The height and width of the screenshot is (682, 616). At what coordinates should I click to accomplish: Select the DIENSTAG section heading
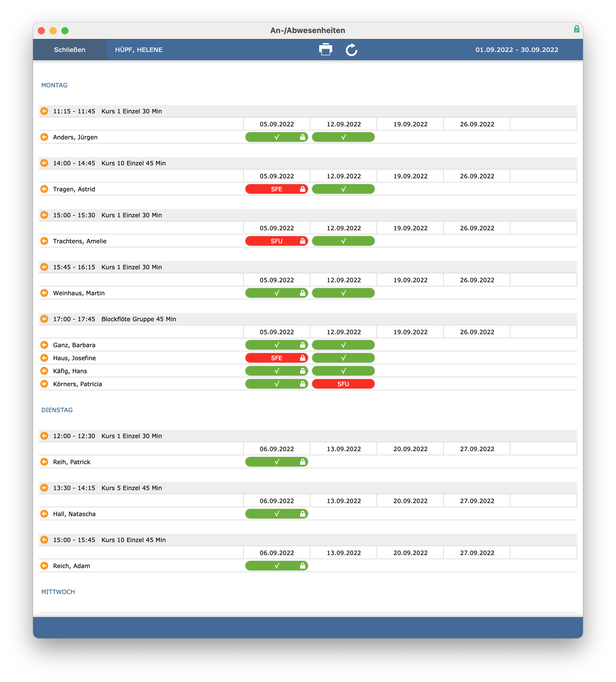click(57, 410)
